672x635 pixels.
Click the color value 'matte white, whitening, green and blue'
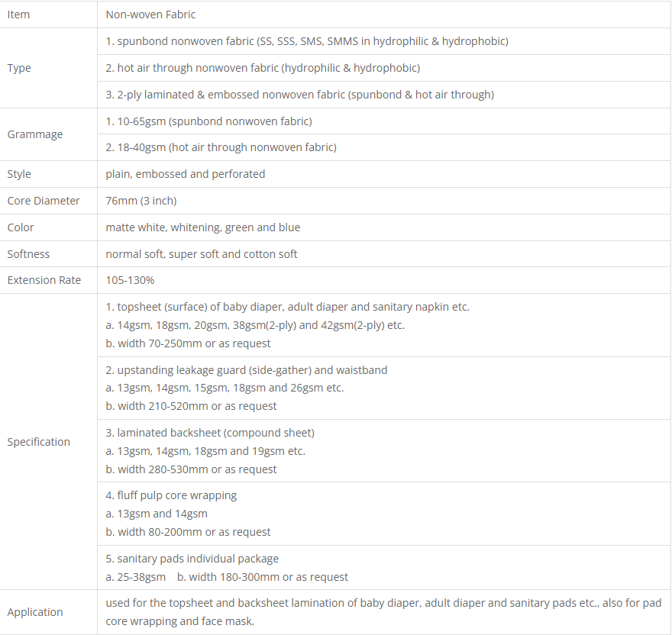pyautogui.click(x=203, y=227)
